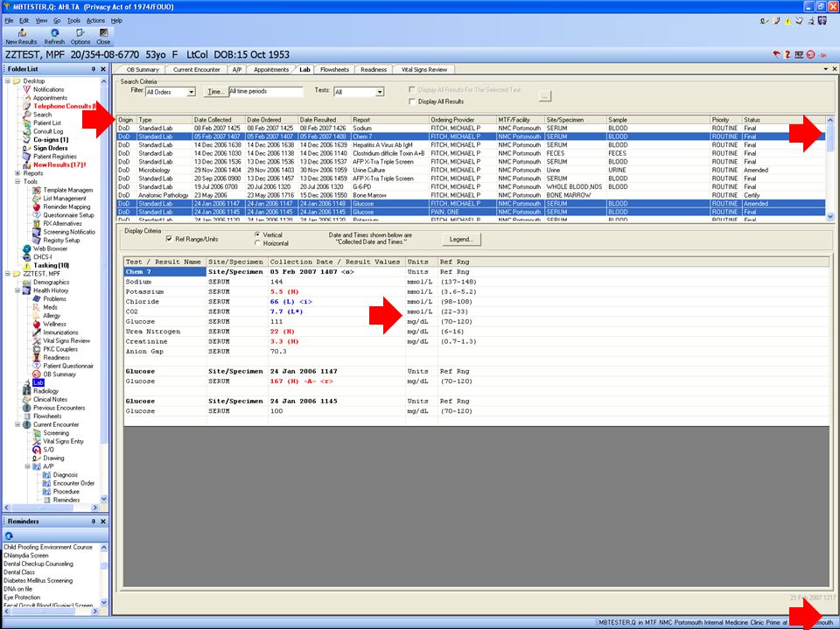
Task: Select the Hepatitis A Virus Ab IgM lab row
Action: [471, 145]
